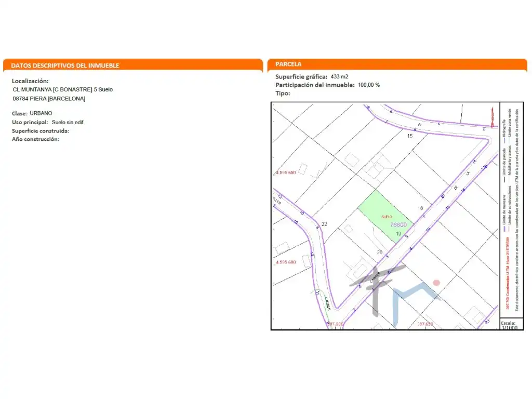Click the "Año construcción:" label
The width and height of the screenshot is (532, 399).
(35, 139)
